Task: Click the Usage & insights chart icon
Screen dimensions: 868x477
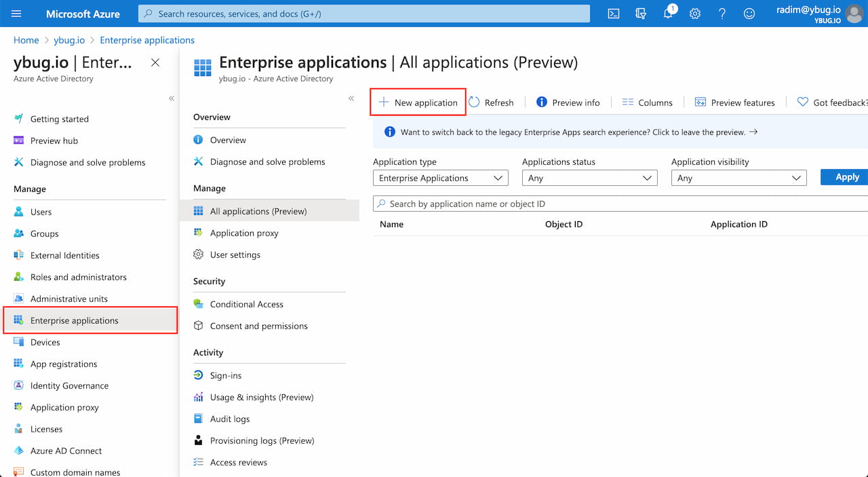Action: coord(198,397)
